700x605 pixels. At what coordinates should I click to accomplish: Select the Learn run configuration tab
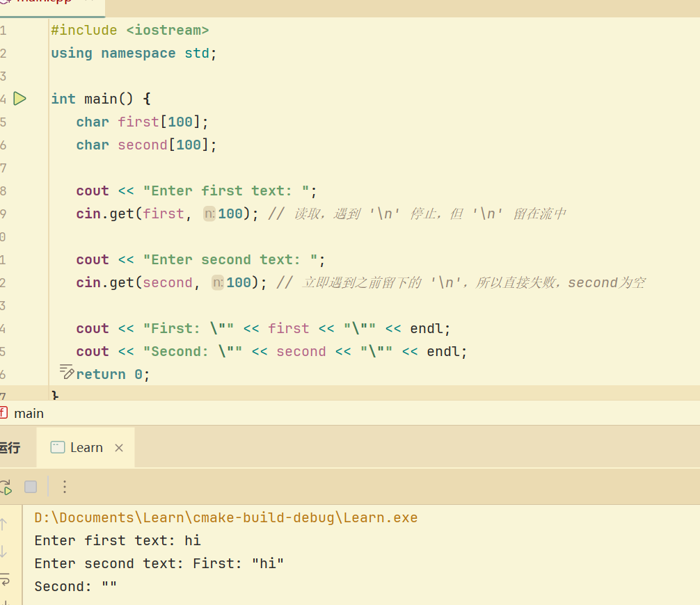point(86,448)
